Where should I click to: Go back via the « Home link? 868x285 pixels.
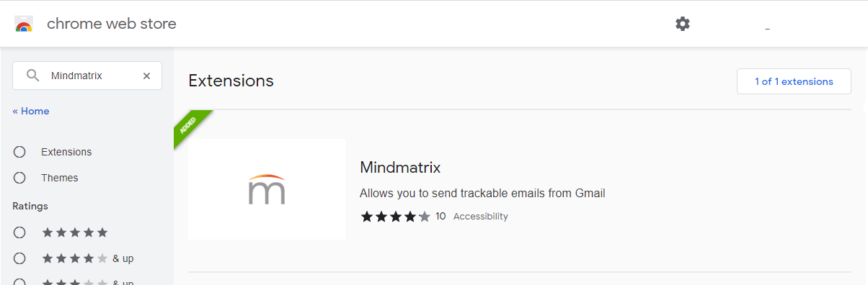click(31, 111)
